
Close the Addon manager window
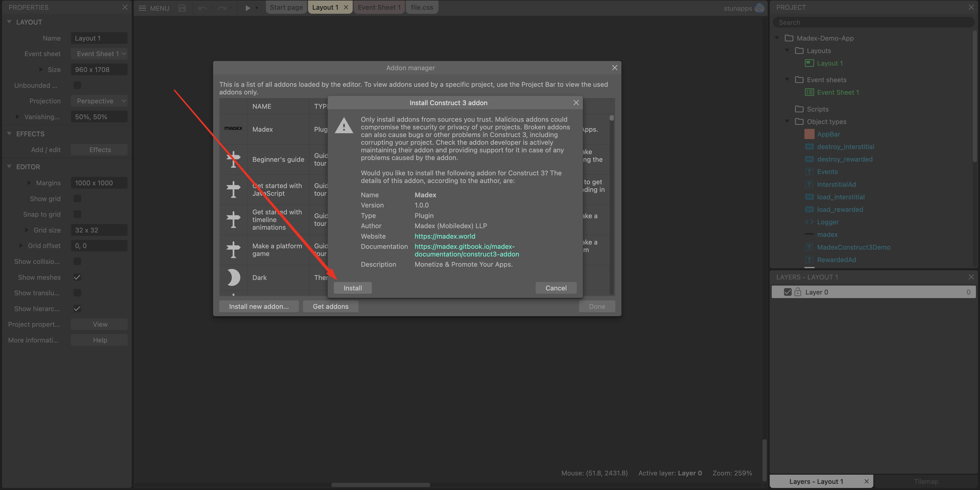(614, 68)
